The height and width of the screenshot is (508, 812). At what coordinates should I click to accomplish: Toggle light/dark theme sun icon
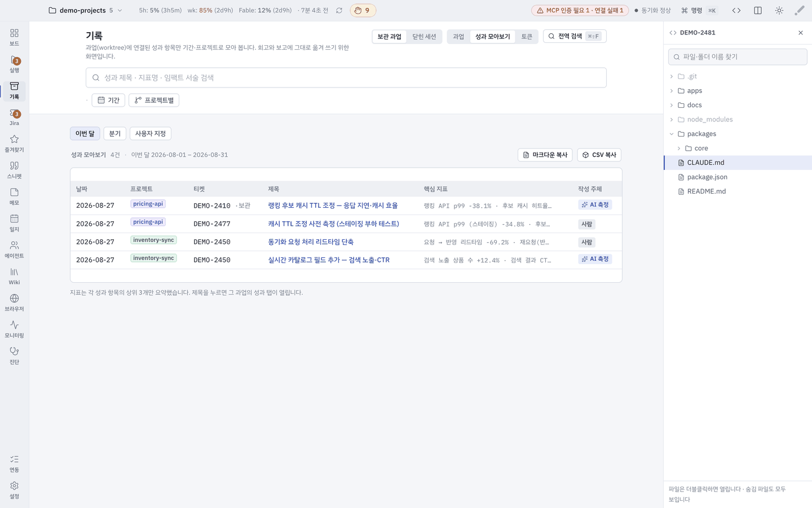[x=779, y=11]
